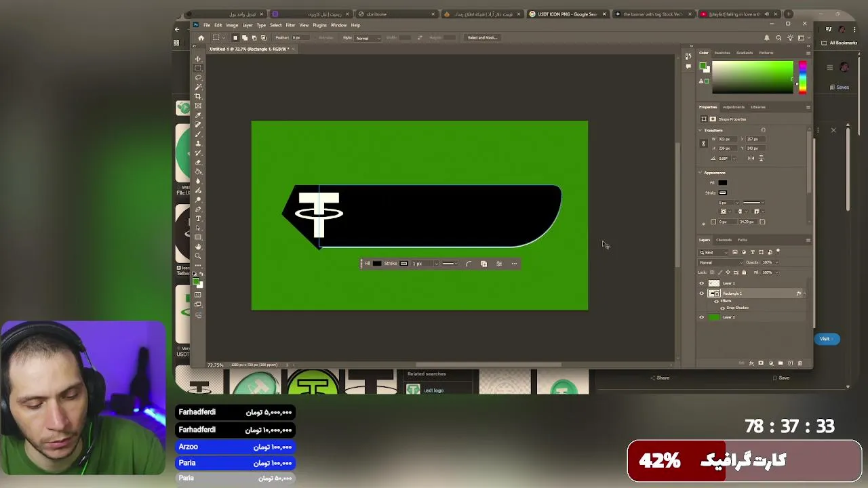Open the Plugins menu
This screenshot has width=868, height=488.
[x=319, y=25]
